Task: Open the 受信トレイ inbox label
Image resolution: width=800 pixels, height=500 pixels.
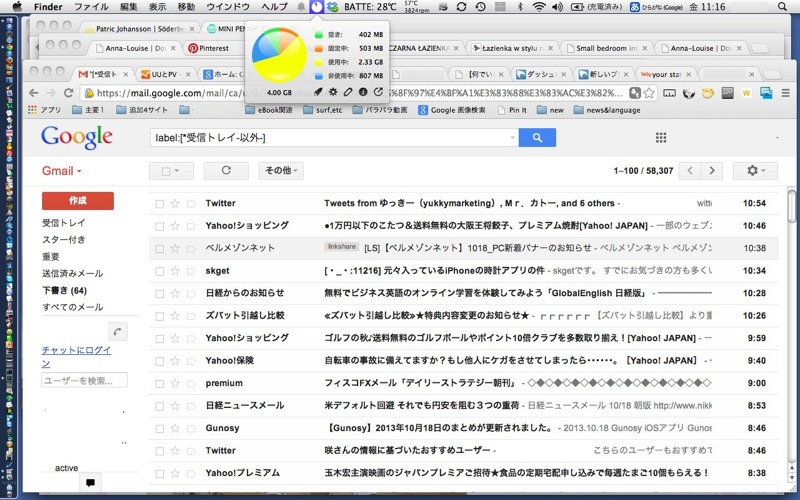Action: (x=64, y=223)
